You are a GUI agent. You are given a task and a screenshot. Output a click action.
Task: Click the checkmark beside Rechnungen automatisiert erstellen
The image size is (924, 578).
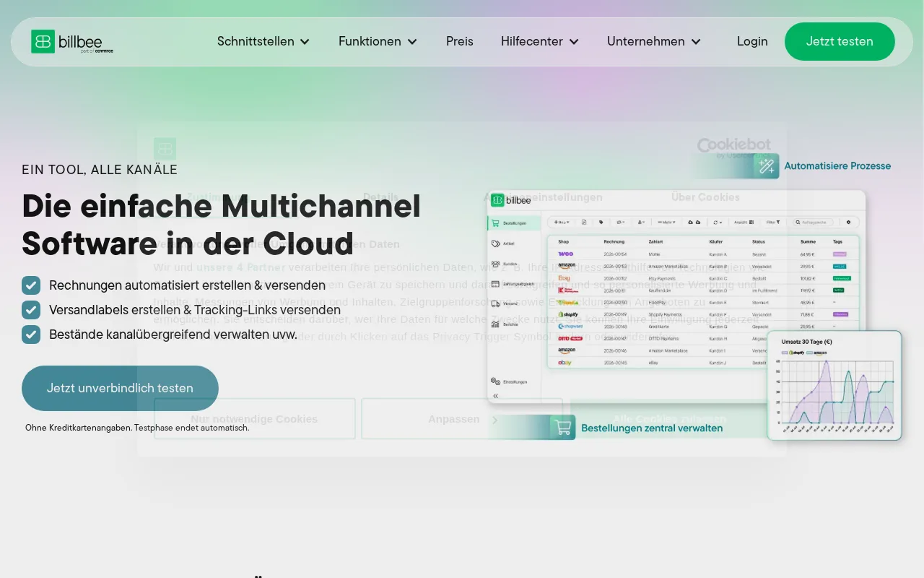pyautogui.click(x=31, y=285)
